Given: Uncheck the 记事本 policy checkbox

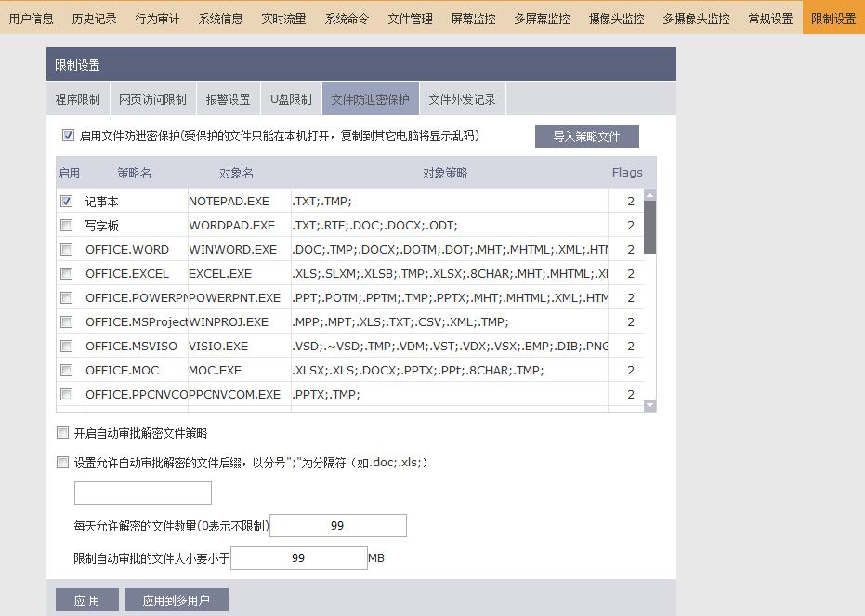Looking at the screenshot, I should [x=66, y=201].
